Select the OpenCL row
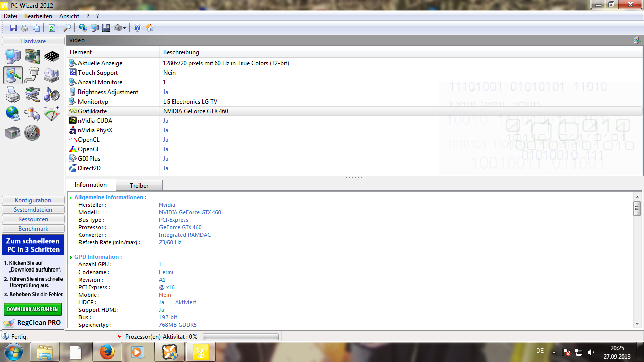The height and width of the screenshot is (362, 644). tap(355, 140)
